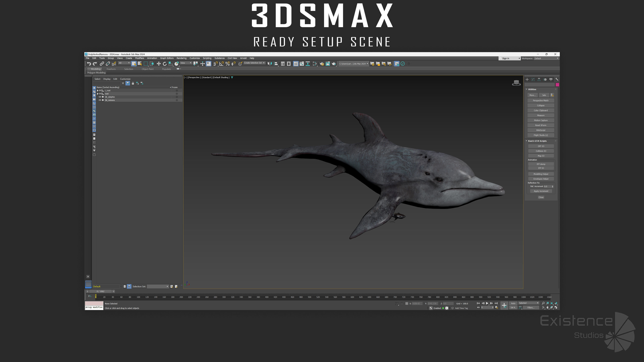Switch to the Object Paint ribbon tab
Viewport: 644px width, 362px height.
(148, 69)
